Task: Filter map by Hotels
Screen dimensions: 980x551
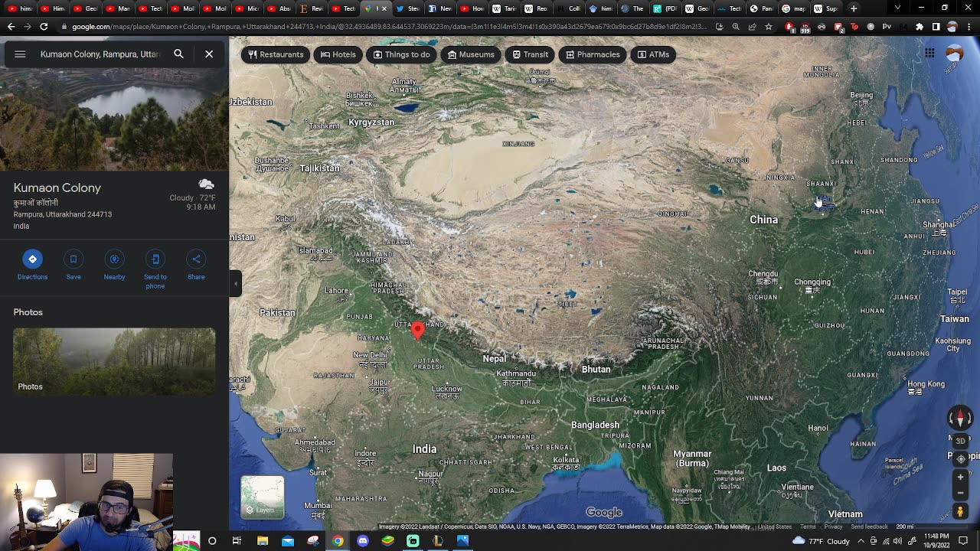Action: (x=338, y=54)
